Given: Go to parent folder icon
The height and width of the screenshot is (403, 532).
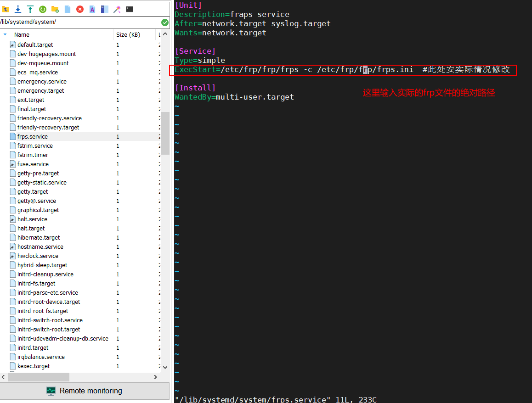Looking at the screenshot, I should tap(6, 9).
